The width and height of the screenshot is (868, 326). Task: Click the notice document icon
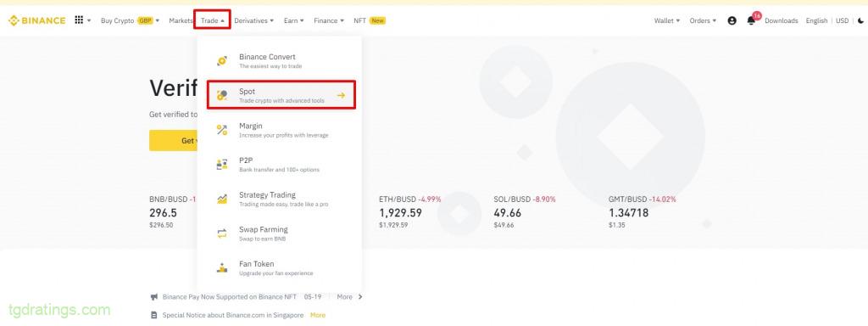click(x=154, y=315)
